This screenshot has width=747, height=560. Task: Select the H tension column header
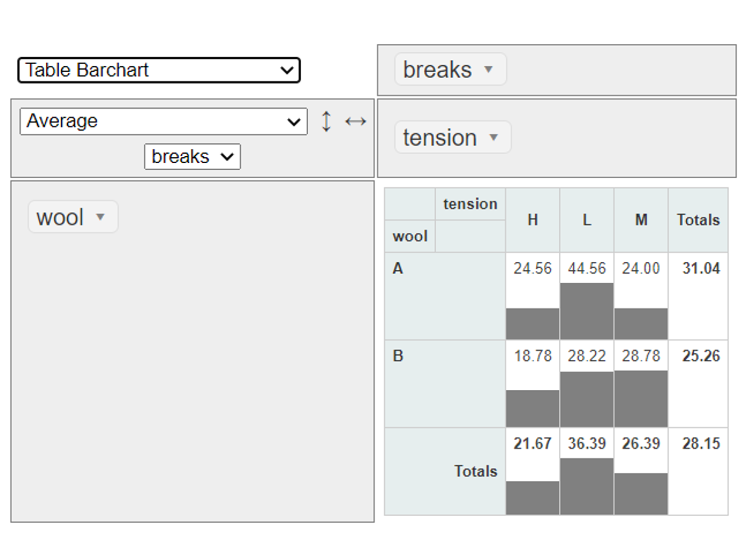pos(532,220)
